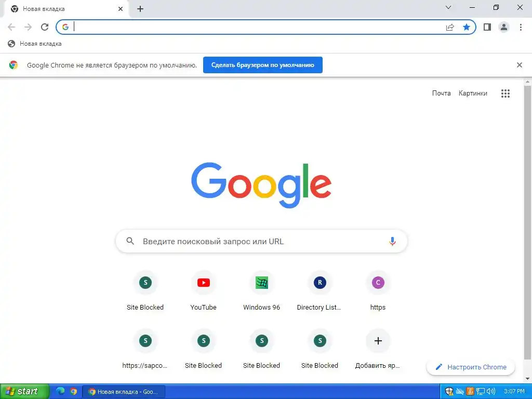Open the Почта link
This screenshot has width=532, height=399.
point(441,94)
